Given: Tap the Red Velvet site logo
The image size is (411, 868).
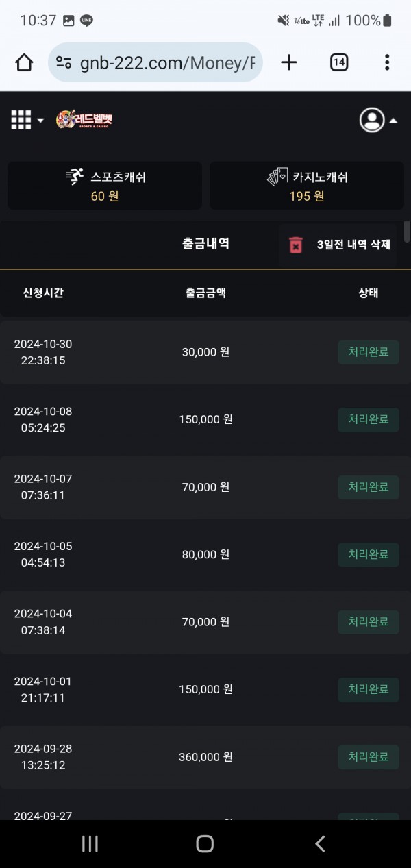Looking at the screenshot, I should pos(84,120).
